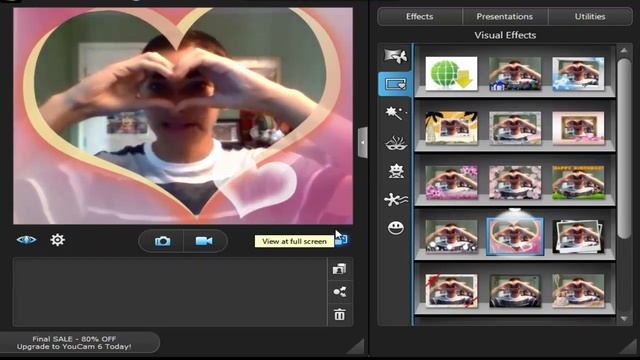Apply the selected heart frame thumbnail
The width and height of the screenshot is (640, 360).
pyautogui.click(x=515, y=236)
